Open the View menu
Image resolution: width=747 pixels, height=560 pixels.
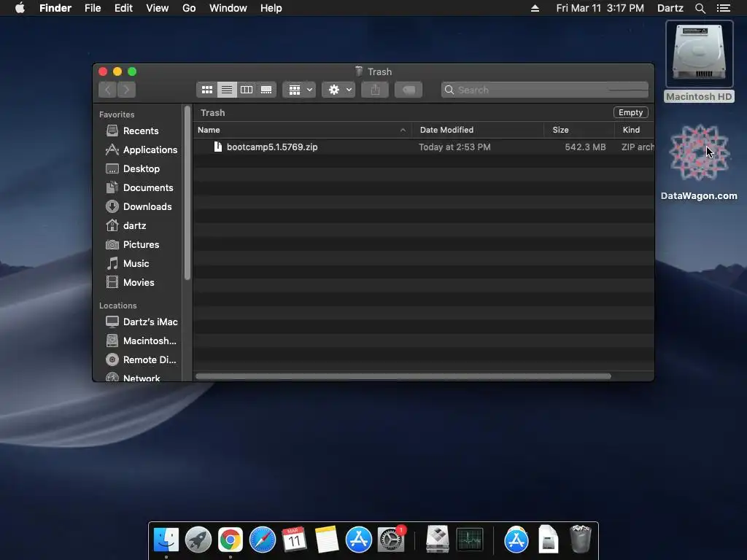tap(158, 8)
